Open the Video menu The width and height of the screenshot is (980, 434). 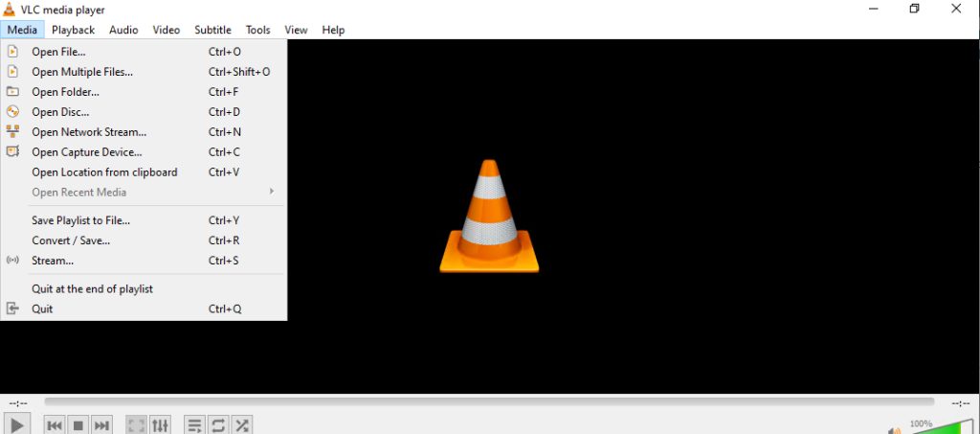coord(167,30)
